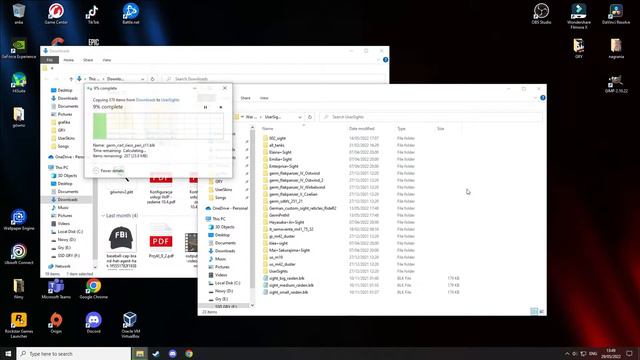Expand address history dropdown in UserSights window
Viewport: 640px width, 360px height.
click(300, 117)
